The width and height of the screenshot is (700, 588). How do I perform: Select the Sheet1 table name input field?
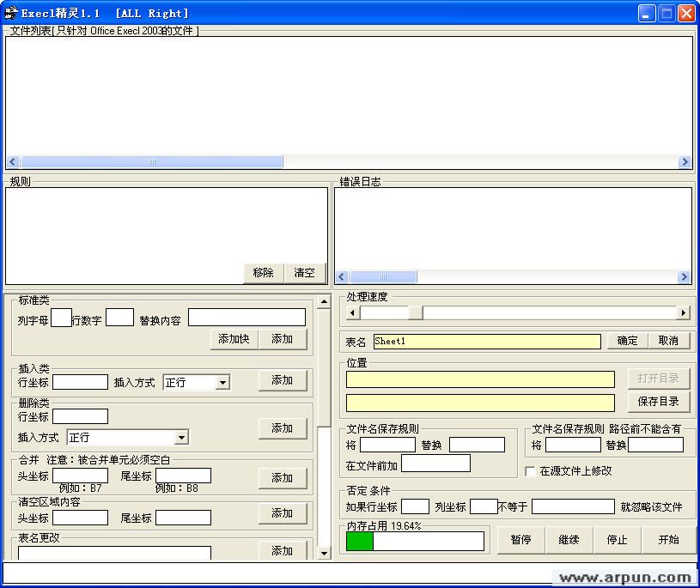[485, 341]
